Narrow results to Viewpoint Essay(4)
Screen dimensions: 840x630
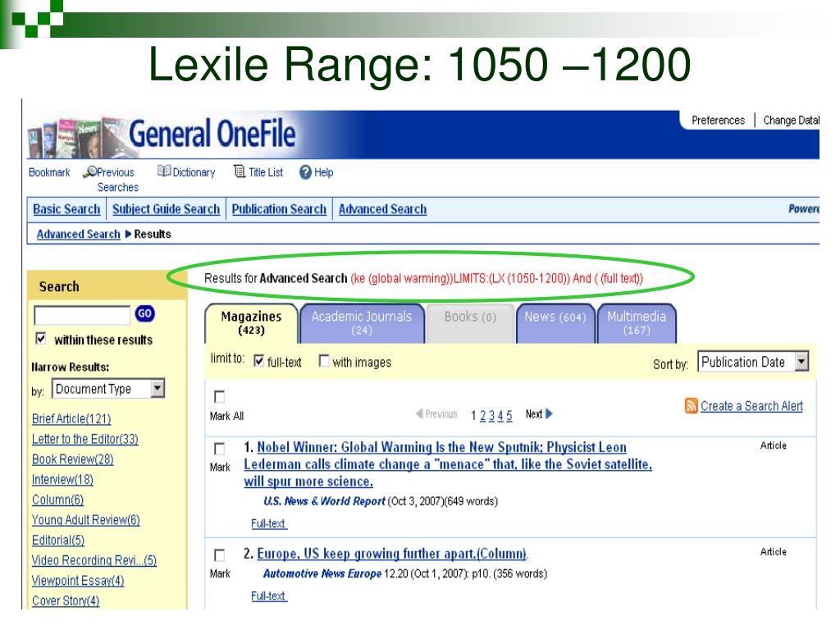78,581
